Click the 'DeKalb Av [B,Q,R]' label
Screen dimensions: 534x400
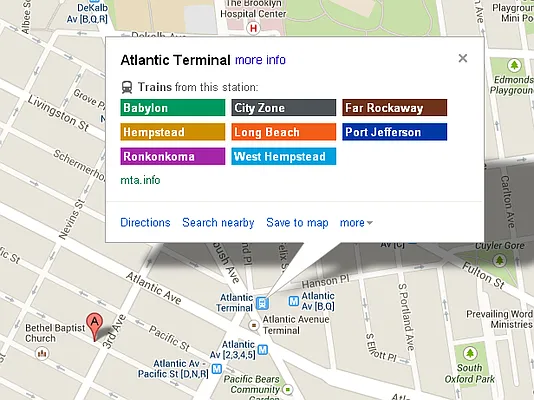88,13
